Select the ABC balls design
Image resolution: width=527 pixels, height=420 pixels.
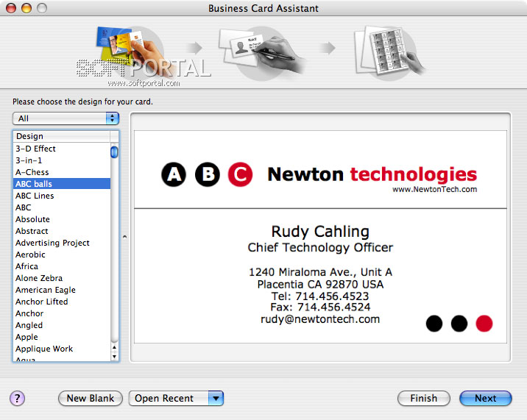pos(62,184)
